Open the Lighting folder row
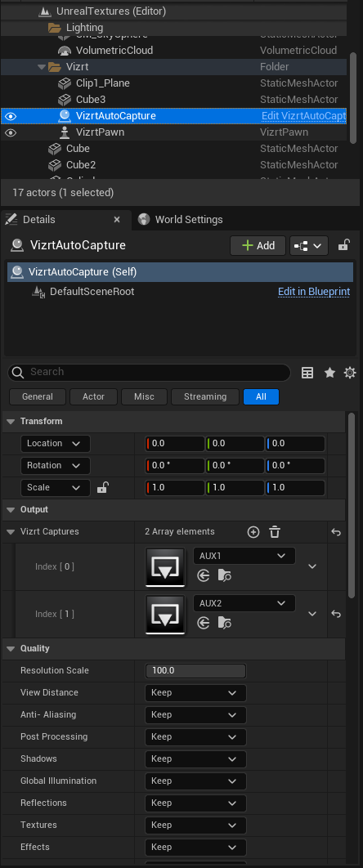363x868 pixels. click(x=174, y=27)
